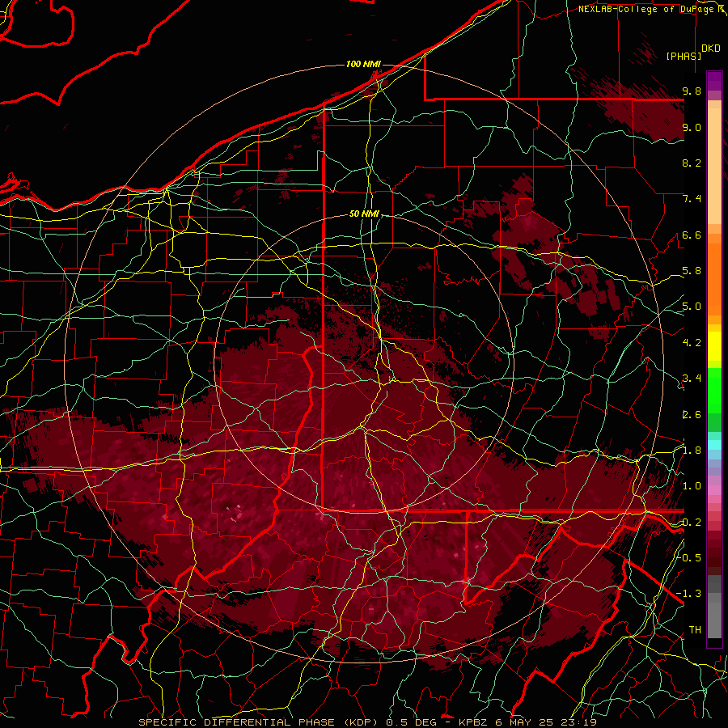Pick the yellow color bar segment beside 4.2
The width and height of the screenshot is (728, 728).
tap(714, 346)
